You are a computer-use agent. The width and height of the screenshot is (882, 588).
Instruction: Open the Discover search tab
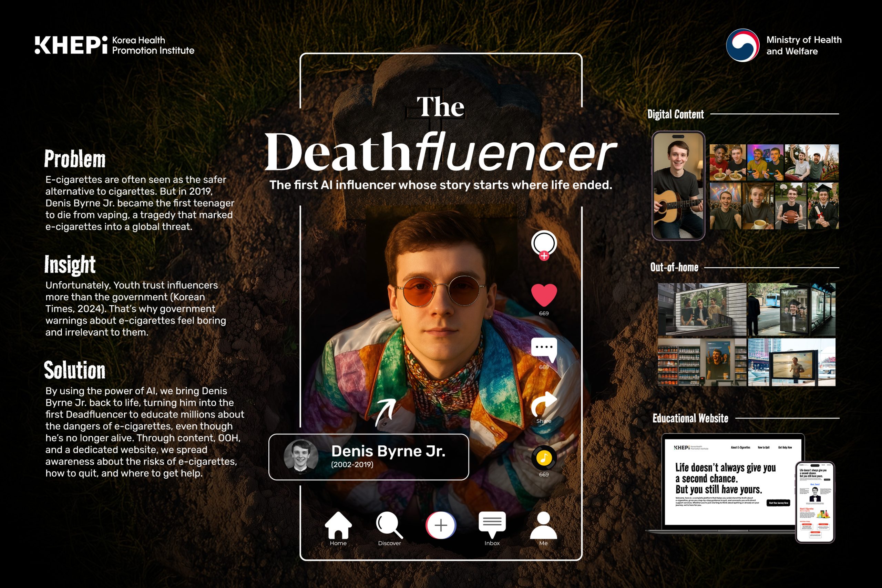click(x=389, y=525)
